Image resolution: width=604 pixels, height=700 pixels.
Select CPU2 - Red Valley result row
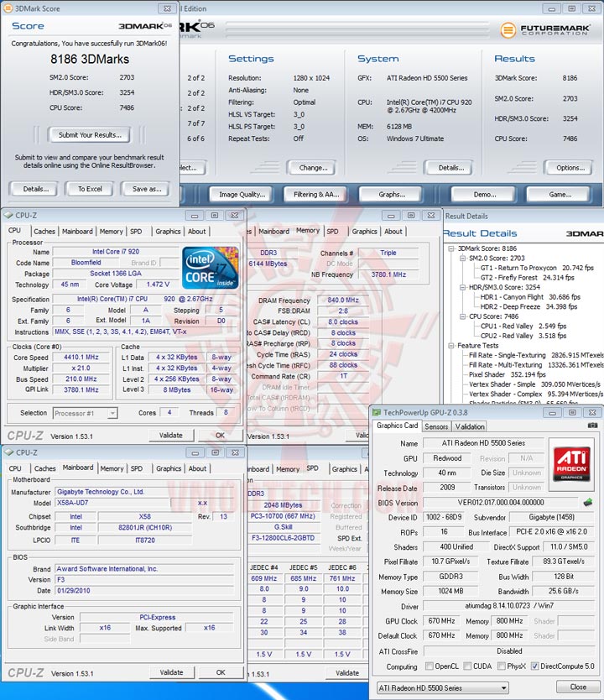523,336
